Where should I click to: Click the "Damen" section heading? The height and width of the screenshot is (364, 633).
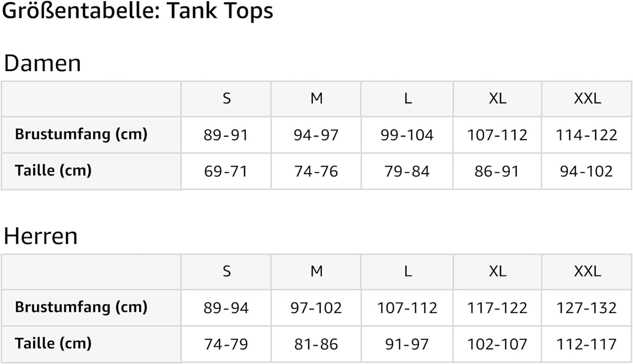(x=42, y=64)
